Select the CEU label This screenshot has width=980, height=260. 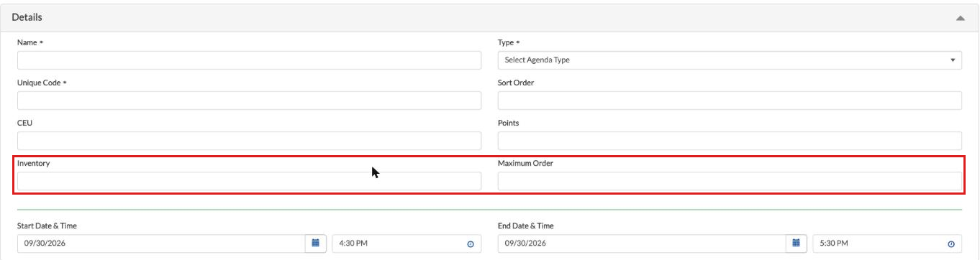(x=24, y=123)
